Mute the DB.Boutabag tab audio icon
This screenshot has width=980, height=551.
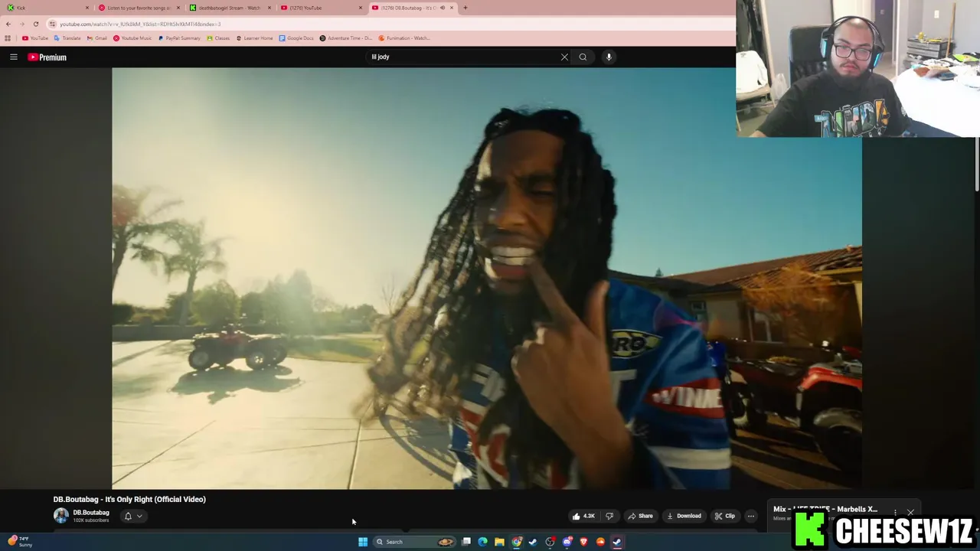442,8
